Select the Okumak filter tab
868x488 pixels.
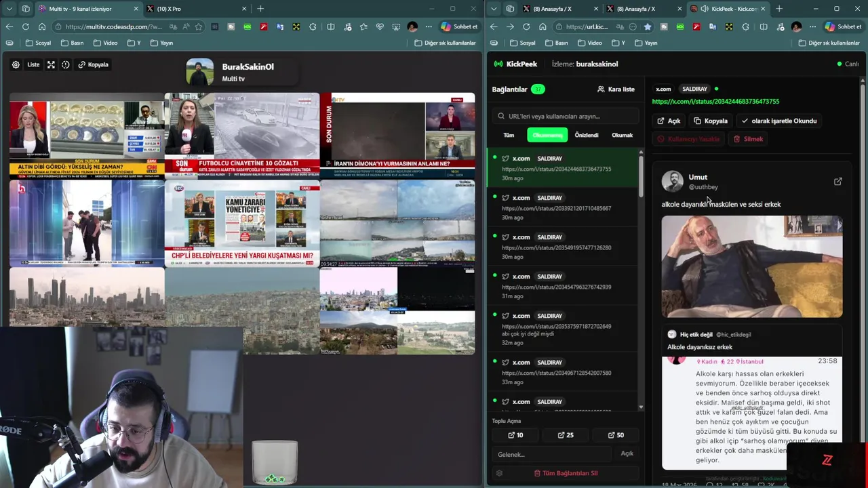[622, 135]
